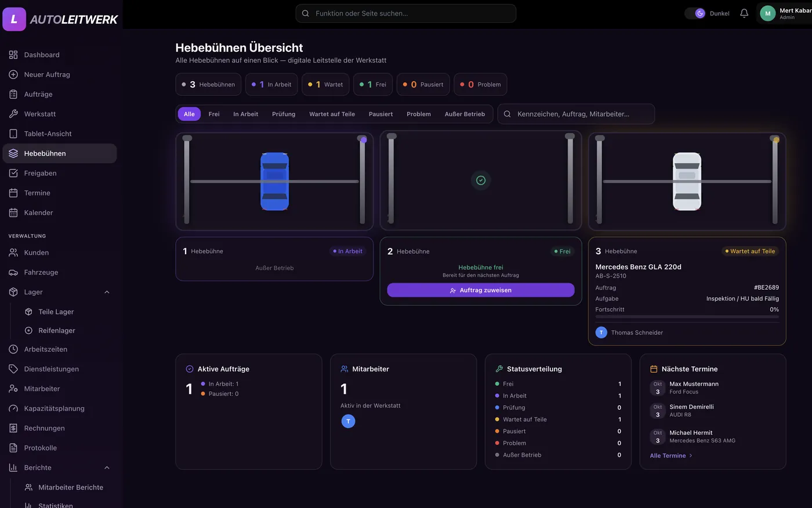Open the Kapazitätsplanung gauge icon

pyautogui.click(x=13, y=408)
